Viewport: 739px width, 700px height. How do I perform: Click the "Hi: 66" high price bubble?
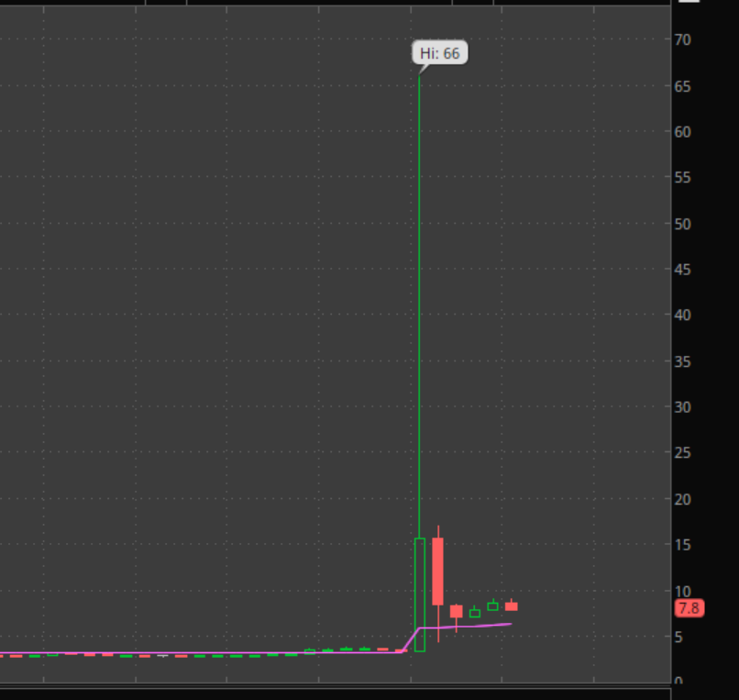tap(440, 53)
